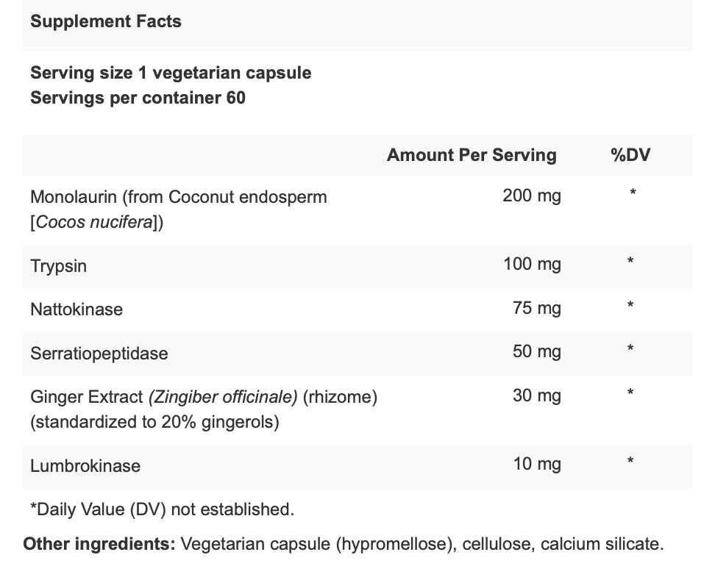Click the Amount Per Serving column header
This screenshot has height=588, width=715.
coord(472,155)
